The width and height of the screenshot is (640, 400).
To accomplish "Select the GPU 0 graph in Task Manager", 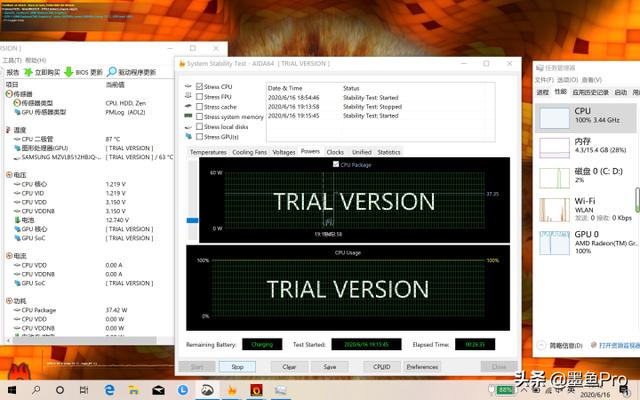I will click(554, 243).
